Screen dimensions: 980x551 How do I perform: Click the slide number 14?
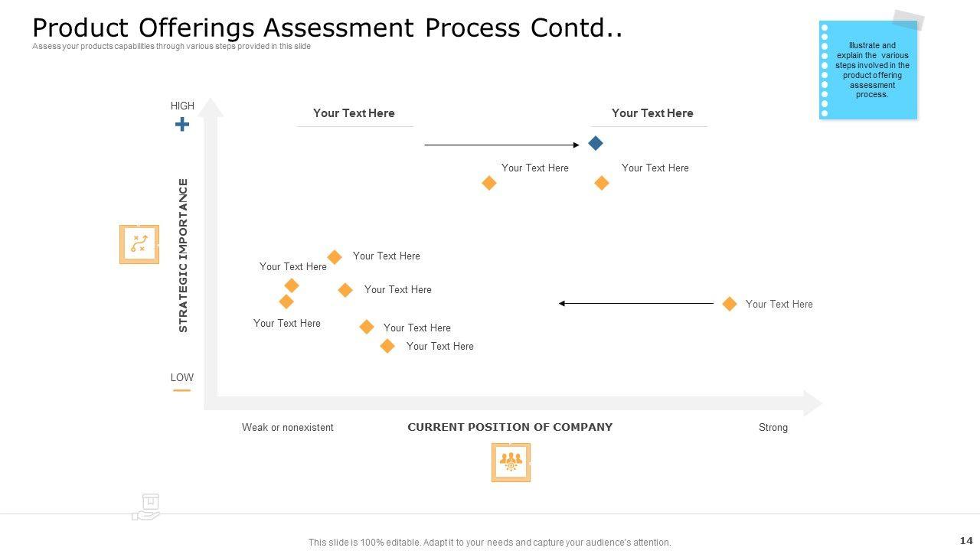[x=965, y=540]
